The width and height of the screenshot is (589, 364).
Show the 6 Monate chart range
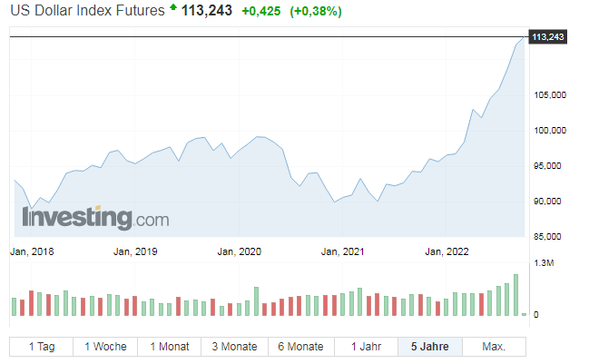click(300, 347)
